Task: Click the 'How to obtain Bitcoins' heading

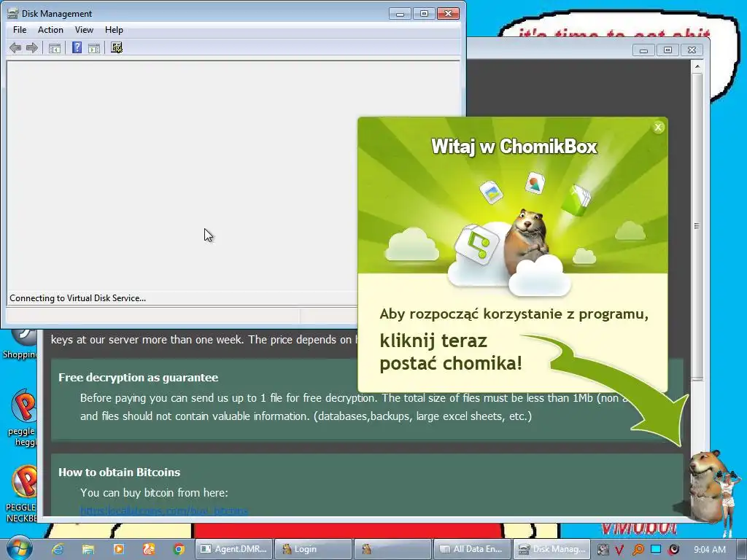Action: [x=119, y=472]
